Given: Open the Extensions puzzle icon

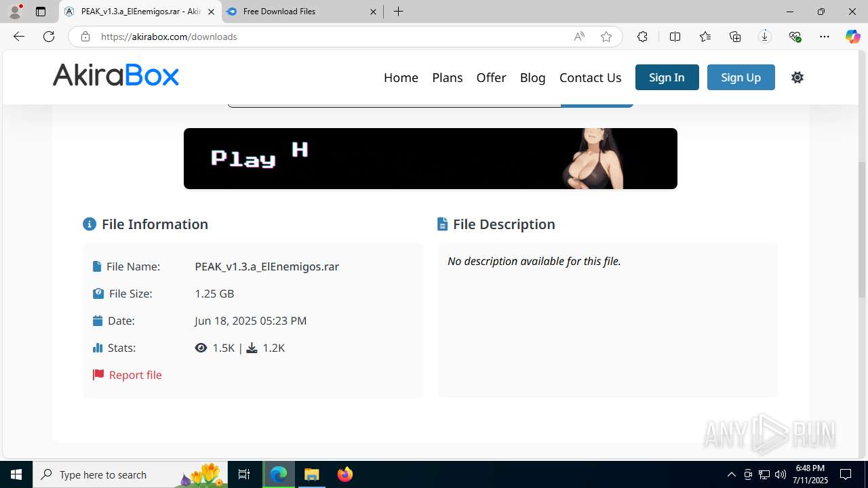Looking at the screenshot, I should click(642, 37).
